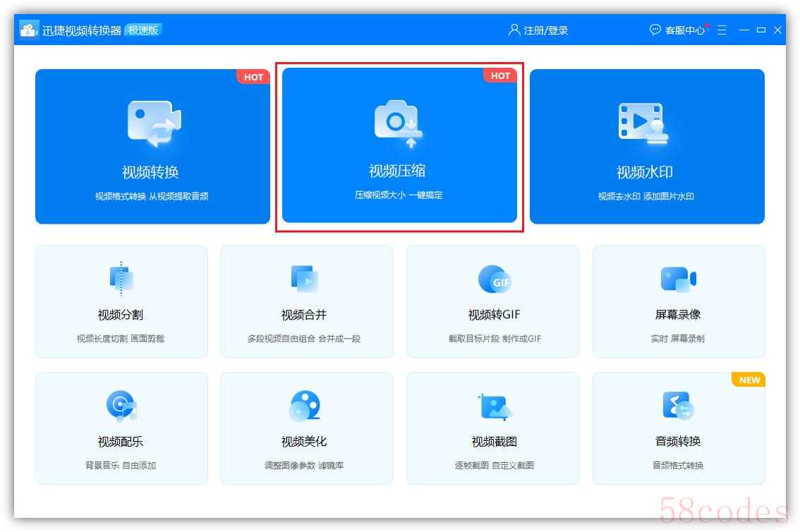Viewport: 800px width, 532px height.
Task: Close the converter window
Action: coord(777,30)
